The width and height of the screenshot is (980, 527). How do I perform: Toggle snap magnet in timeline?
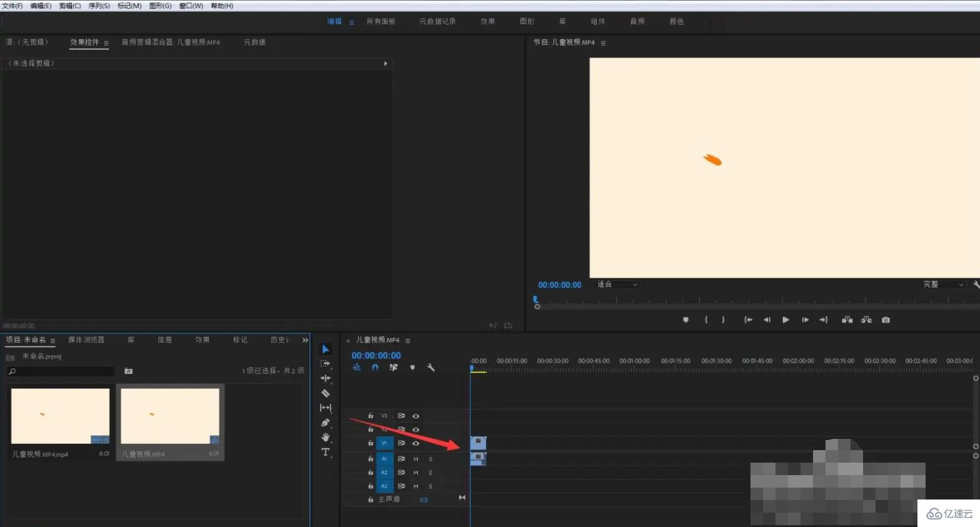click(375, 368)
